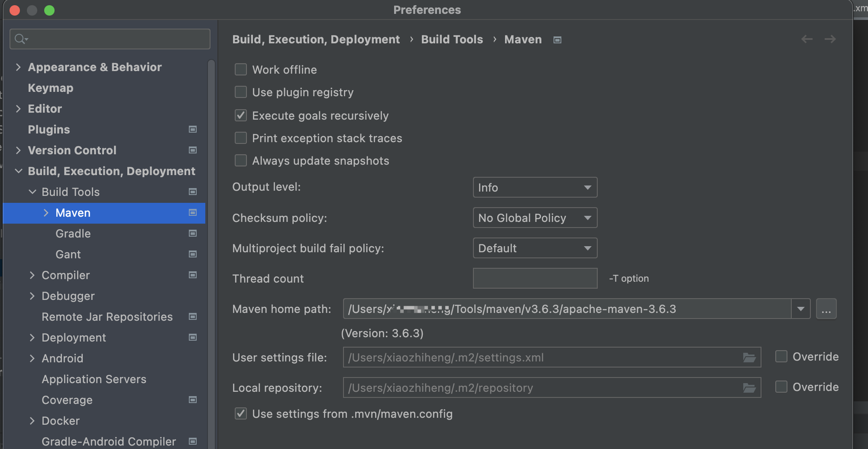Open Coverage settings
Image resolution: width=868 pixels, height=449 pixels.
[x=67, y=400]
